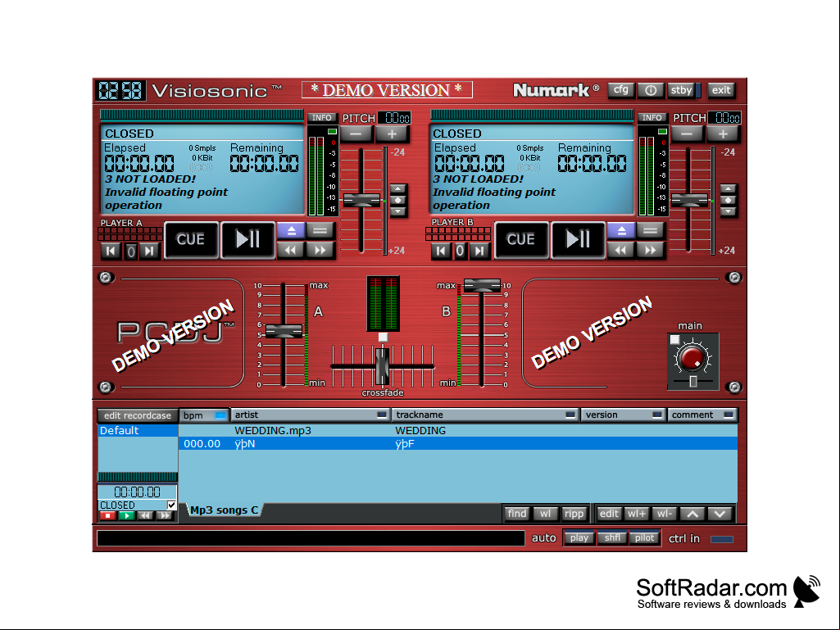The height and width of the screenshot is (630, 840).
Task: Click Player B pitch center dot button
Action: pos(728,200)
